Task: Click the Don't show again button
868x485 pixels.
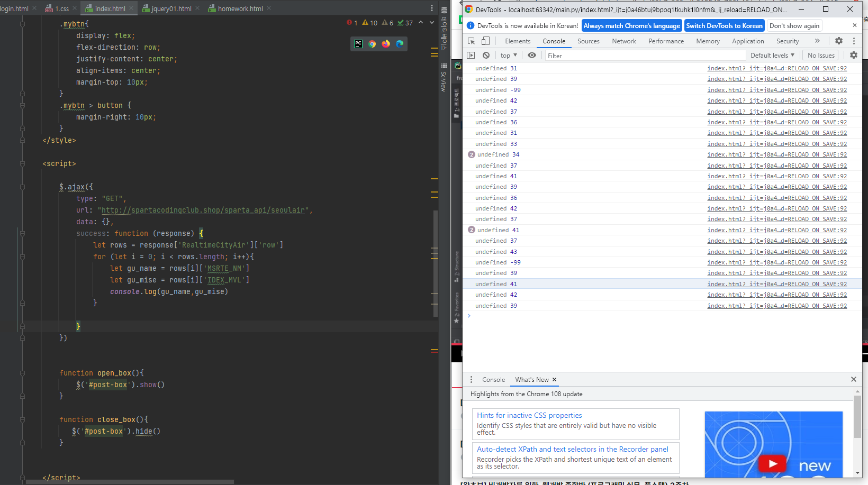Action: (x=794, y=25)
